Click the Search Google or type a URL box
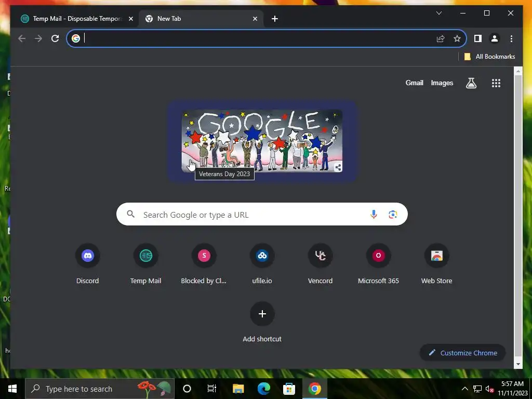 (262, 214)
